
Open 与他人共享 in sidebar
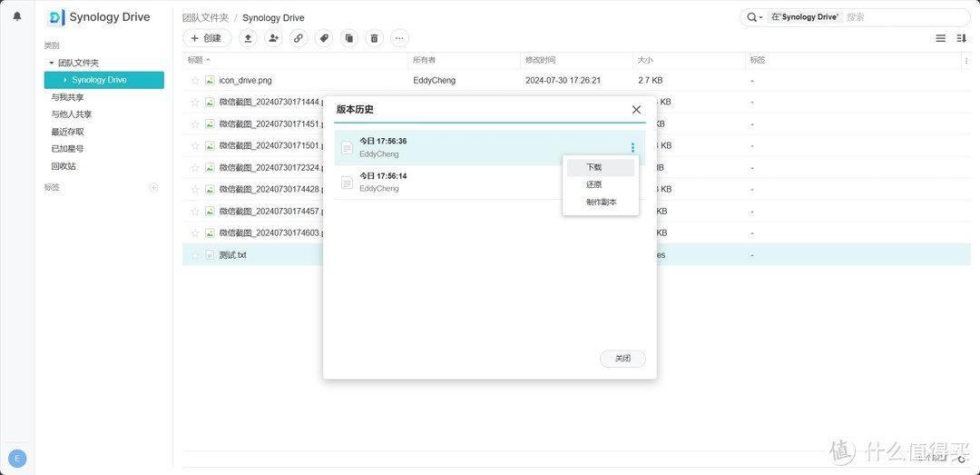[72, 114]
